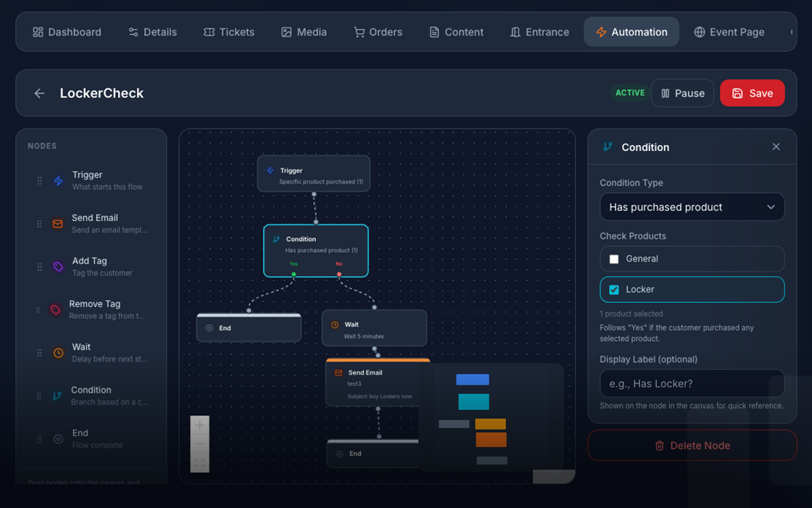
Task: Expand the Trigger node on the canvas
Action: point(314,173)
